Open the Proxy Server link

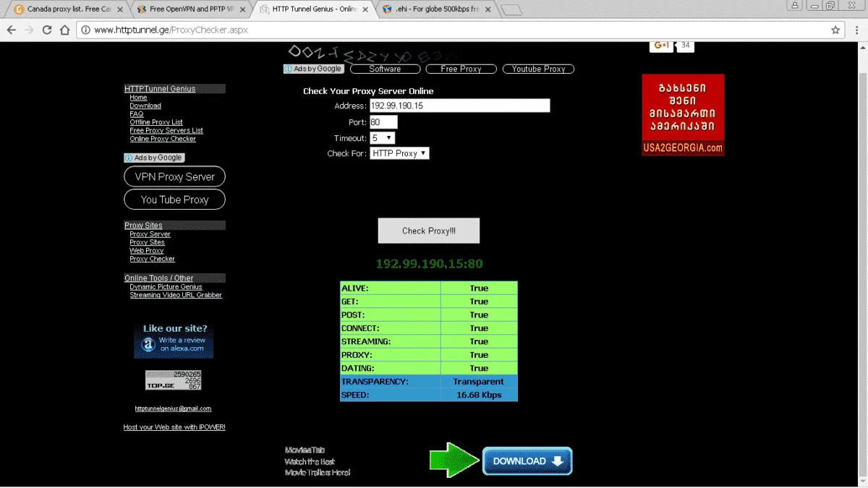pos(150,234)
